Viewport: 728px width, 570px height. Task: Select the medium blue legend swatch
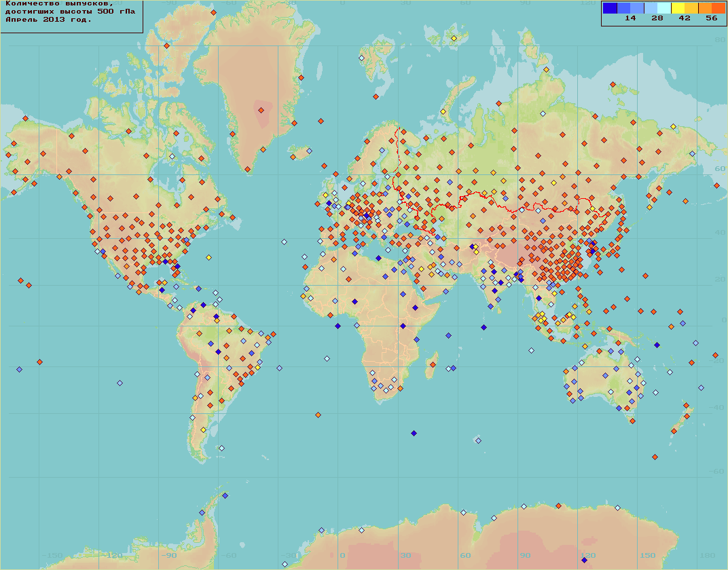click(x=623, y=8)
